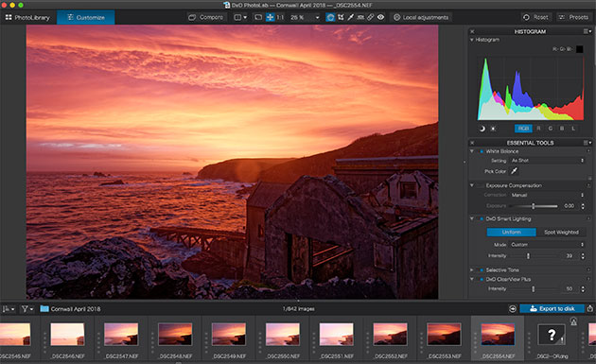
Task: Select the RGB histogram channel
Action: coord(523,129)
